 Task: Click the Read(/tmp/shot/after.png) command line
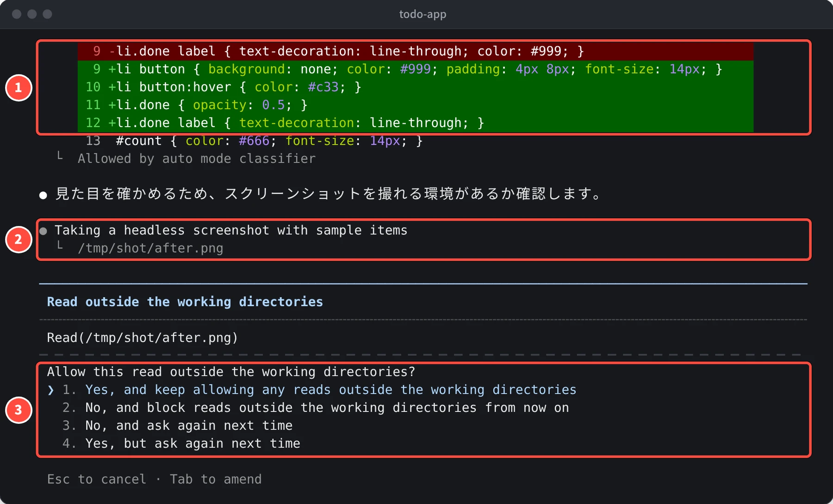click(x=143, y=338)
